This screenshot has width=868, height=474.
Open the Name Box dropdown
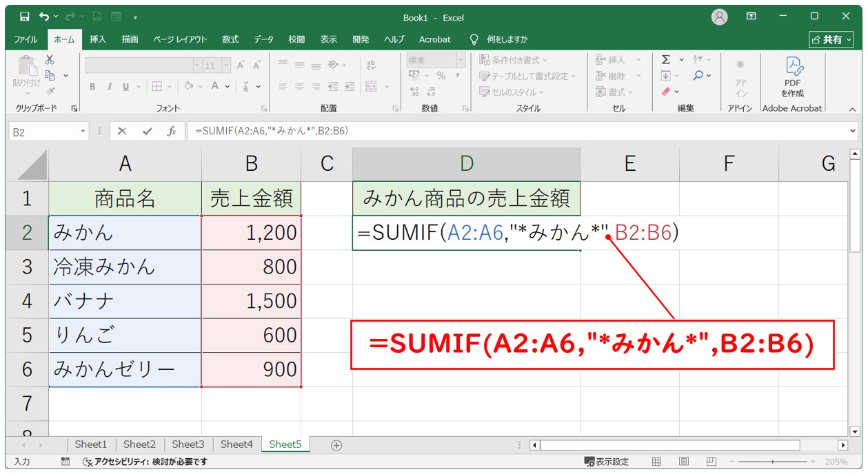pos(83,132)
